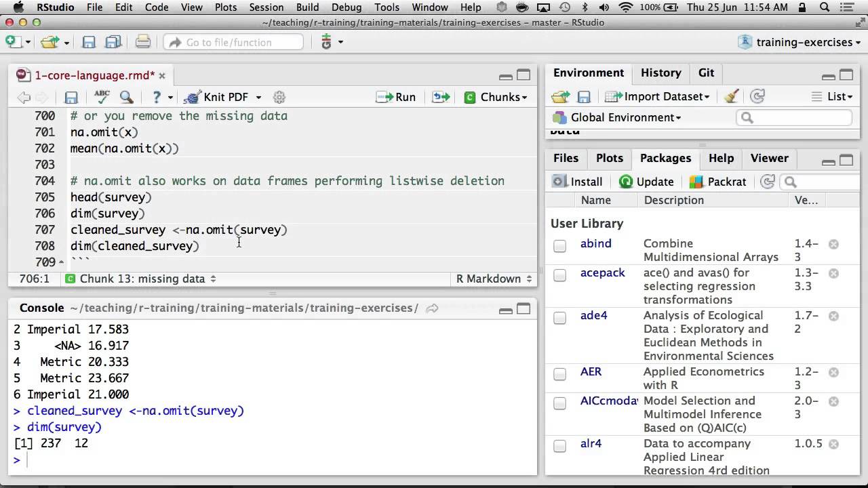Open the Debug menu

tap(347, 7)
